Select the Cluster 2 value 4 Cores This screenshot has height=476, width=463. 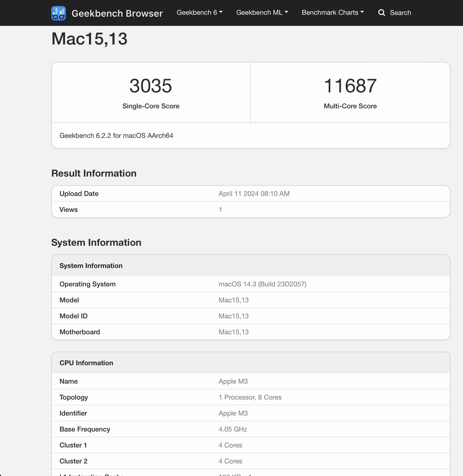pyautogui.click(x=230, y=461)
